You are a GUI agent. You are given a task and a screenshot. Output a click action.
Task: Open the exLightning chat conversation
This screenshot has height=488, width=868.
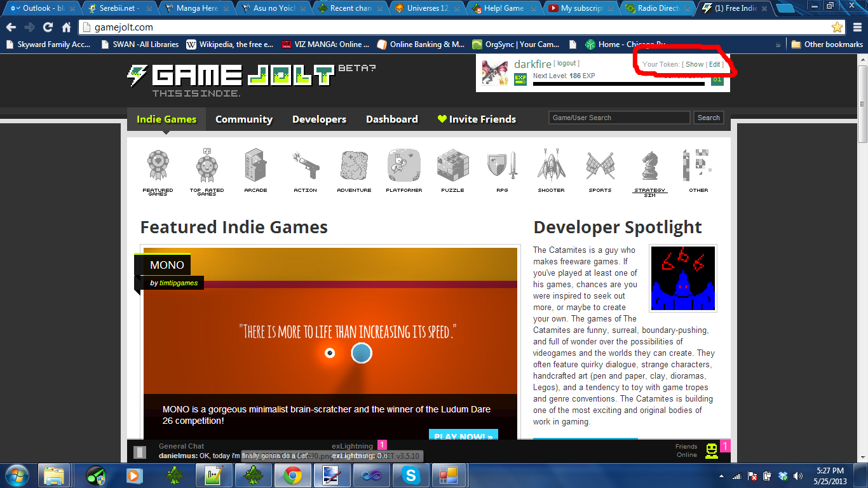[x=353, y=446]
